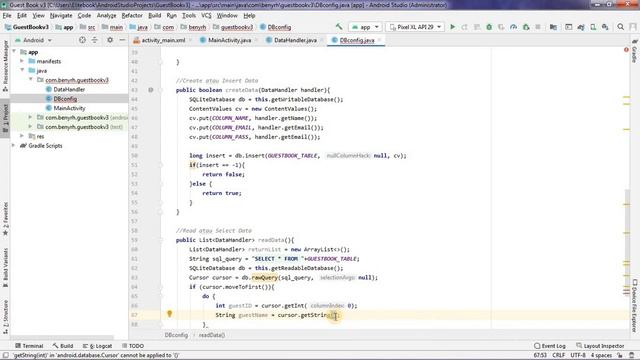Viewport: 640px width, 360px height.
Task: Open the Navigate menu
Action: 61,16
